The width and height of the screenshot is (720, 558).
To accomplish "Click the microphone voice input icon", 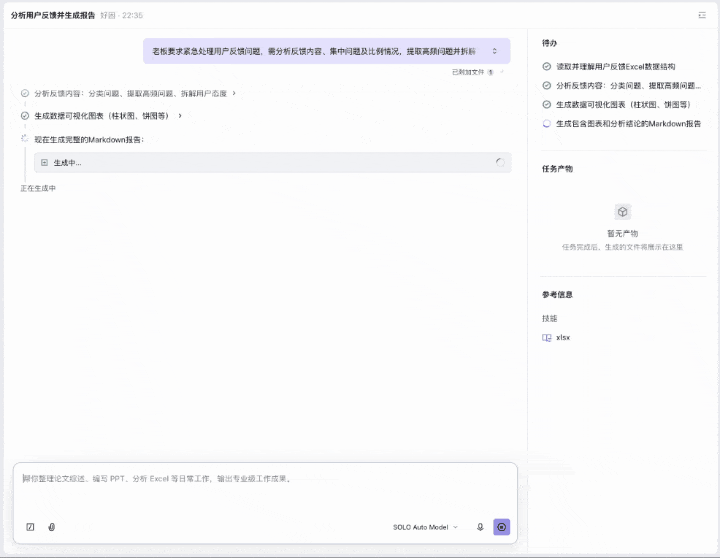I will [x=480, y=527].
